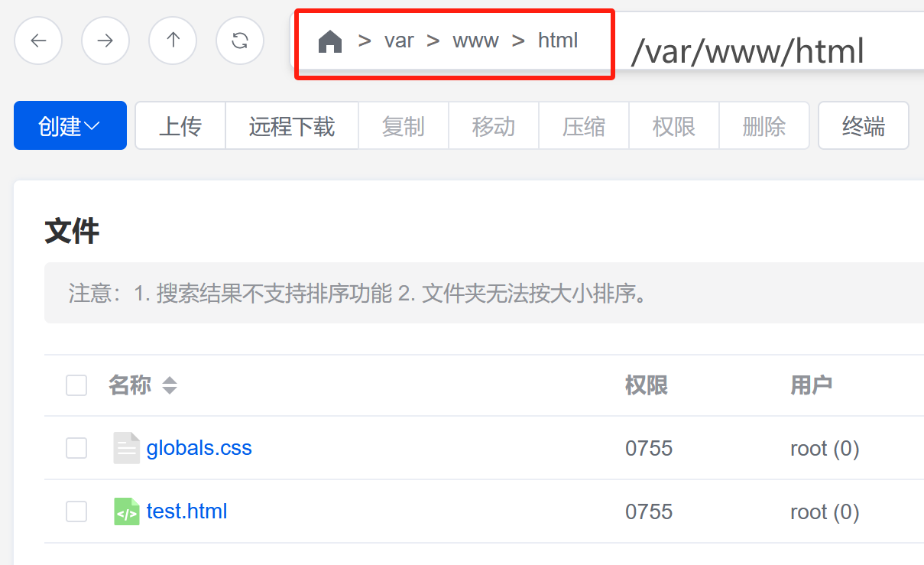This screenshot has height=565, width=924.
Task: Navigate to www in breadcrumb
Action: coord(476,41)
